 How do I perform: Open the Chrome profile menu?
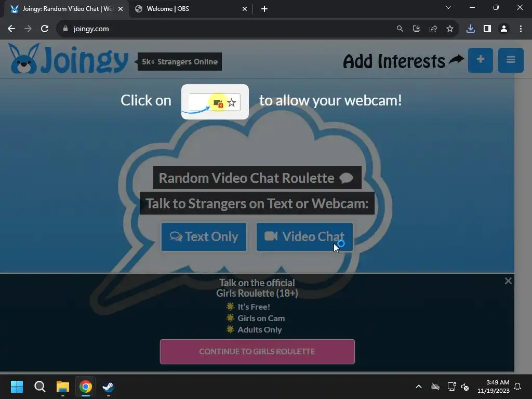click(504, 29)
